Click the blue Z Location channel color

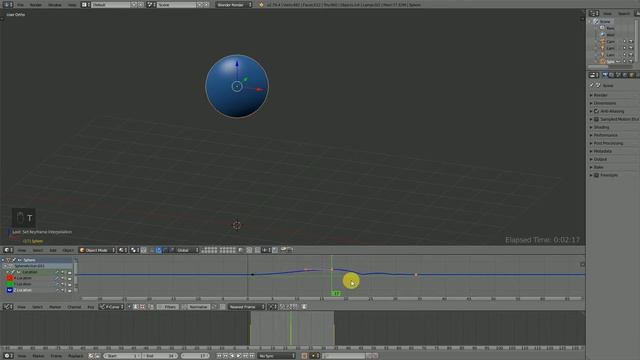coord(10,290)
